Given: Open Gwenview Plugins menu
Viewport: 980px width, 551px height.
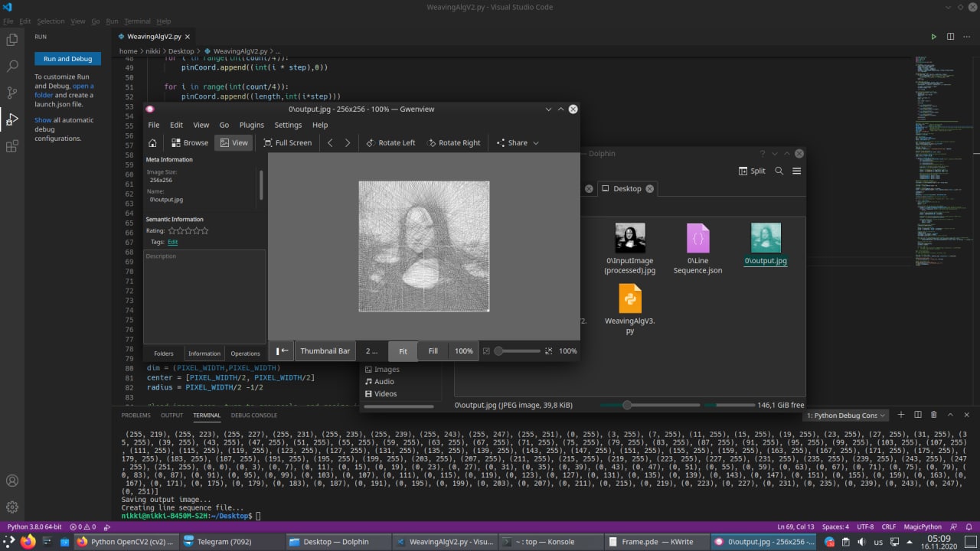Looking at the screenshot, I should click(x=251, y=125).
